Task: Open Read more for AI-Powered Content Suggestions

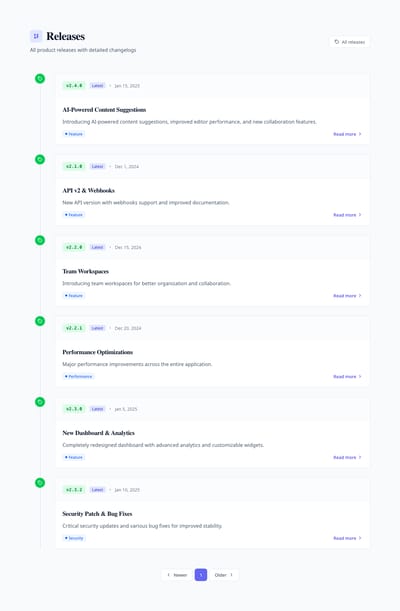Action: (x=347, y=134)
